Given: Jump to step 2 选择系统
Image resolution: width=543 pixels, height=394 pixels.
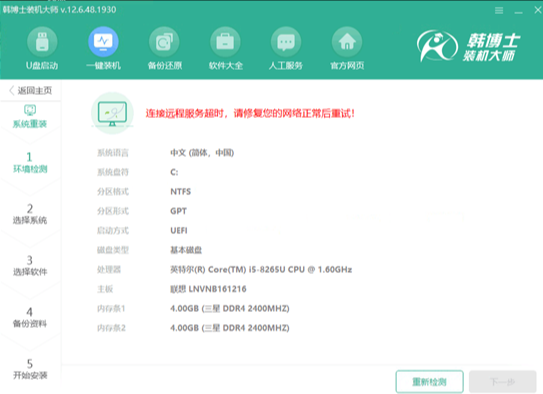Looking at the screenshot, I should (30, 214).
